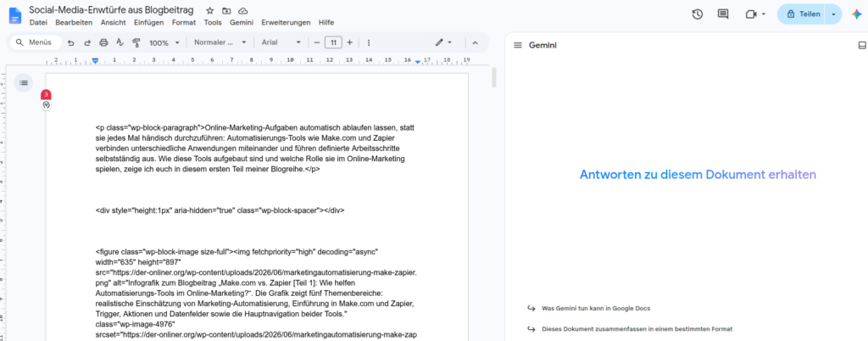This screenshot has height=341, width=868.
Task: Open the editing mode pencil dropdown
Action: point(443,42)
